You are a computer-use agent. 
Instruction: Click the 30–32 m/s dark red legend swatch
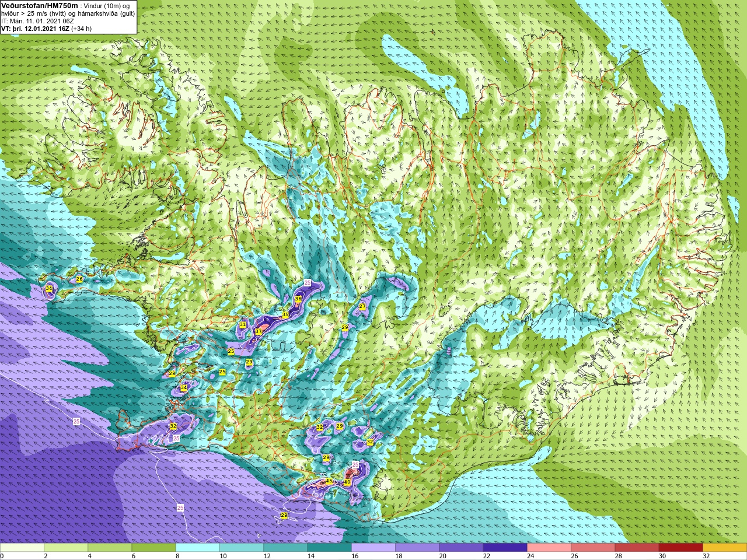681,548
